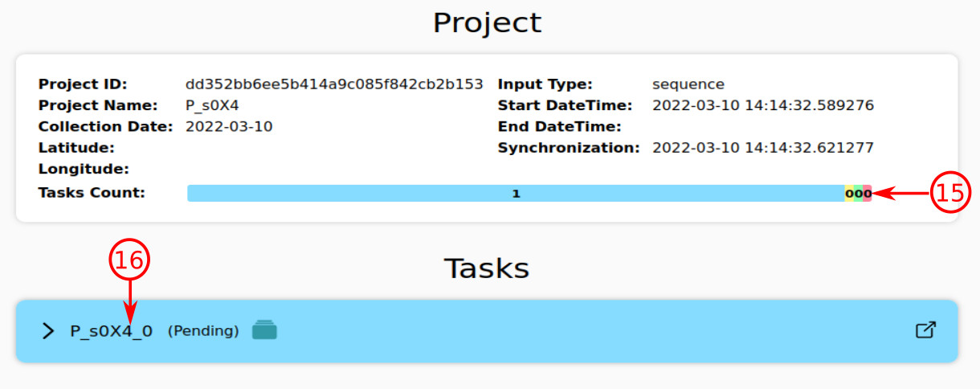The height and width of the screenshot is (389, 980).
Task: Open task in new window icon
Action: pyautogui.click(x=926, y=330)
